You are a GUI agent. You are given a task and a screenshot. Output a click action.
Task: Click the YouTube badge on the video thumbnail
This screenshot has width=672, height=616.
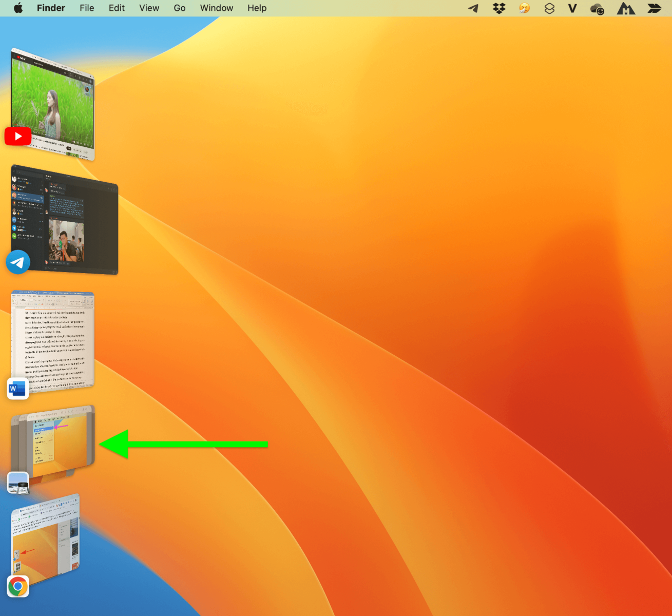coord(18,136)
